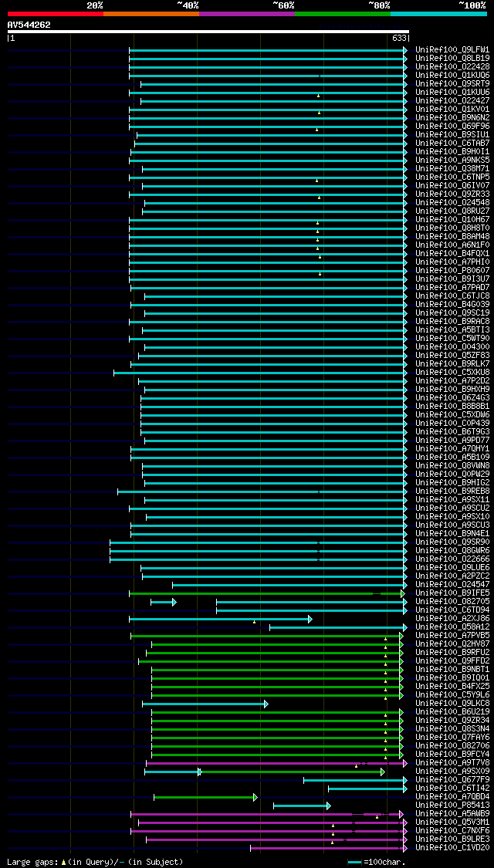This screenshot has width=494, height=868.
Task: Open hit UniRef100_A2PZC2
Action: click(452, 576)
